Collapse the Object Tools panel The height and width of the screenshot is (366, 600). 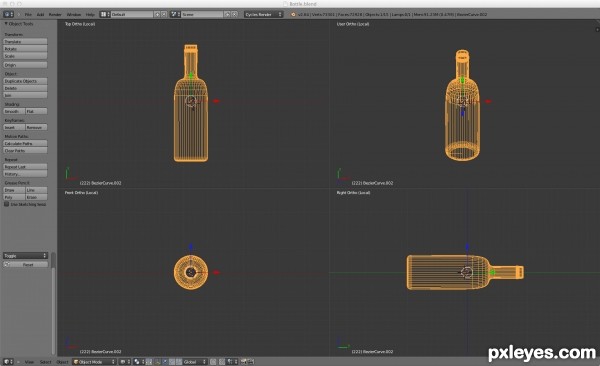click(6, 24)
